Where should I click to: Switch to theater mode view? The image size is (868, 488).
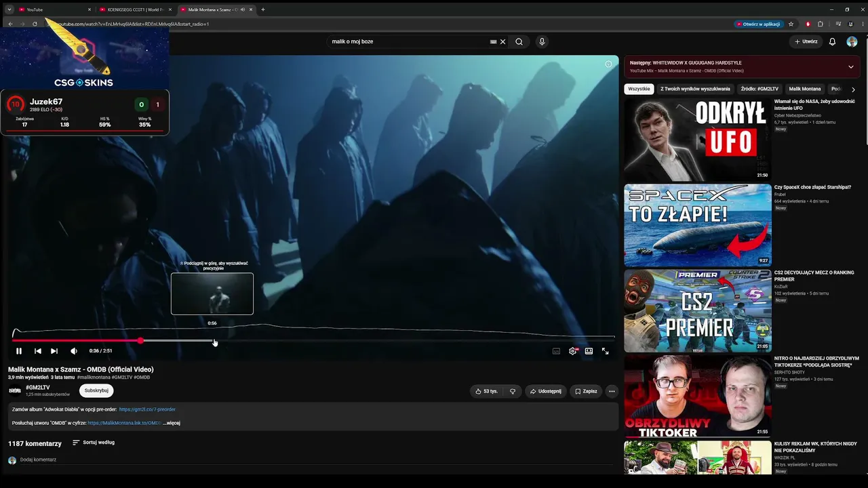pyautogui.click(x=589, y=351)
